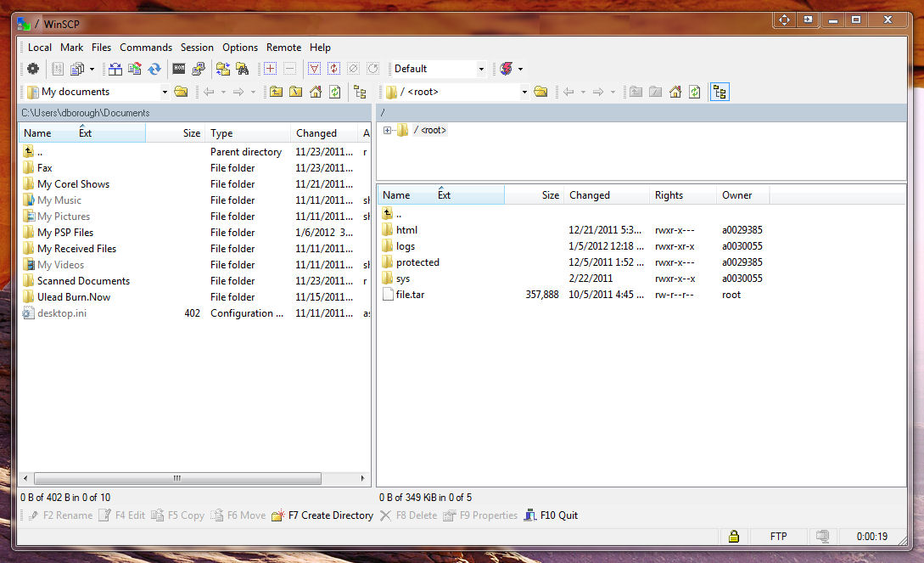Viewport: 924px width, 563px height.
Task: Open Preferences via the gear icon
Action: (x=33, y=69)
